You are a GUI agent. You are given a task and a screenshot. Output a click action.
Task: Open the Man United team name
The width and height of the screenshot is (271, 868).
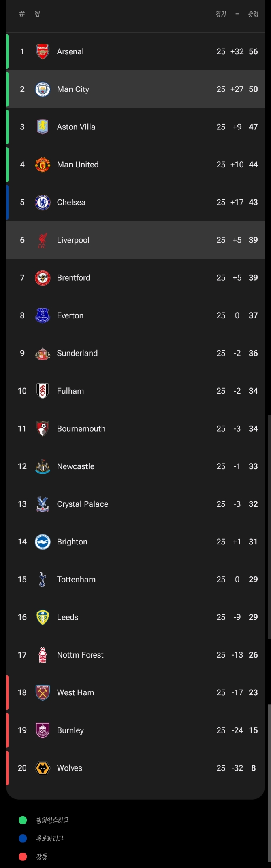(78, 165)
